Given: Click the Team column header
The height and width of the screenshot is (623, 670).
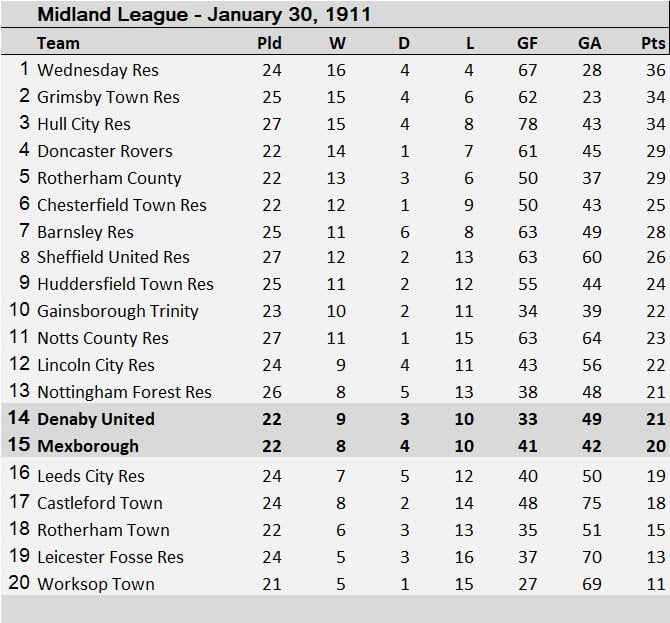Looking at the screenshot, I should pyautogui.click(x=58, y=43).
